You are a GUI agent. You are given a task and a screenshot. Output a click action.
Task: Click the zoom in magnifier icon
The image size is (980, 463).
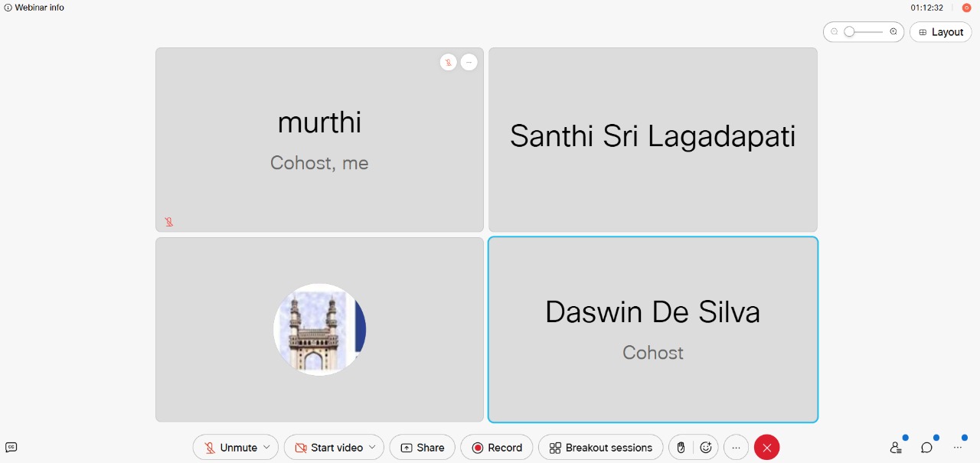893,32
